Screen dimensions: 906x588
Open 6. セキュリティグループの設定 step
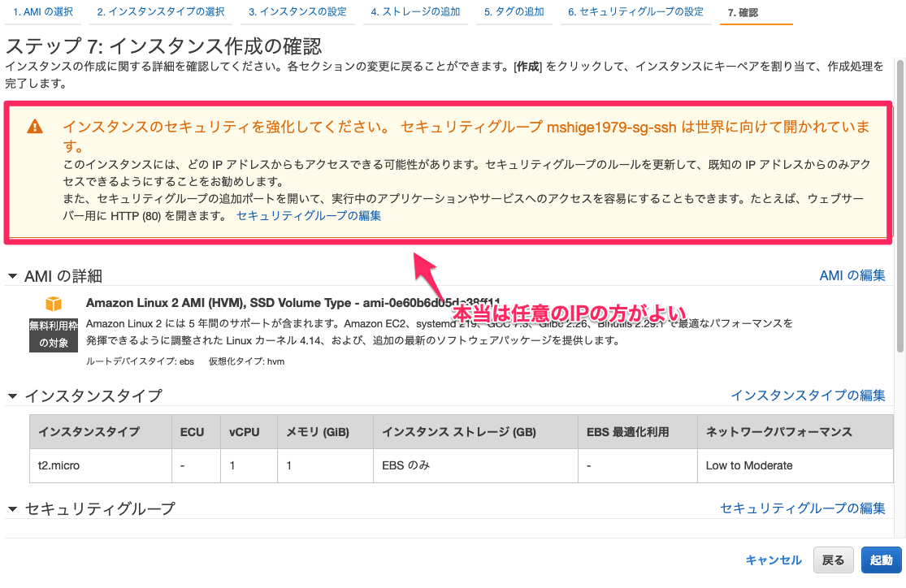click(x=636, y=12)
